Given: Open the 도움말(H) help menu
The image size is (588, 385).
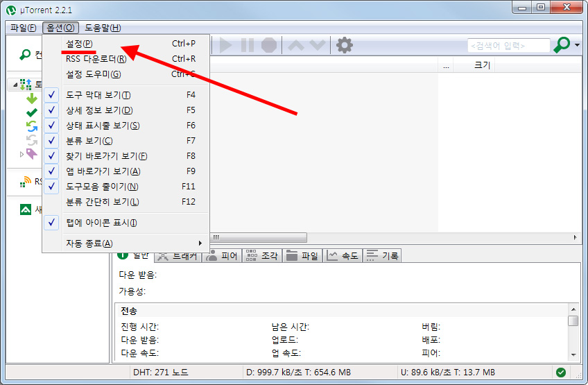Looking at the screenshot, I should coord(103,28).
